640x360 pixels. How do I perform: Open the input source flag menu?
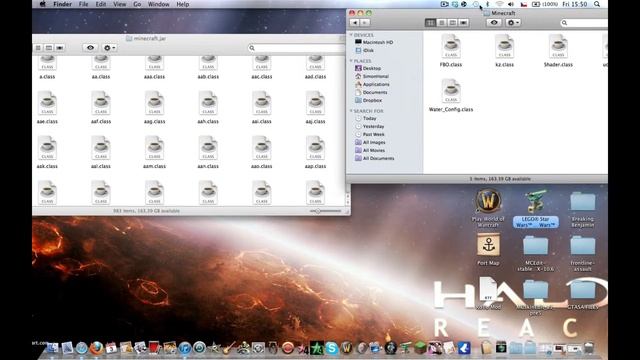(524, 4)
